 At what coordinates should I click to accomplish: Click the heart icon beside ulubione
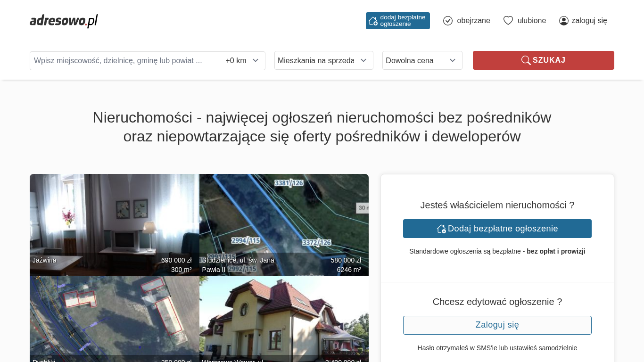pos(508,21)
